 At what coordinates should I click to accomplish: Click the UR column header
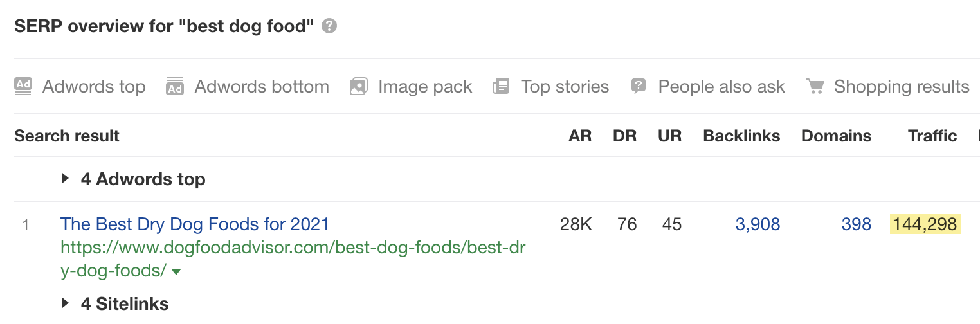point(669,136)
